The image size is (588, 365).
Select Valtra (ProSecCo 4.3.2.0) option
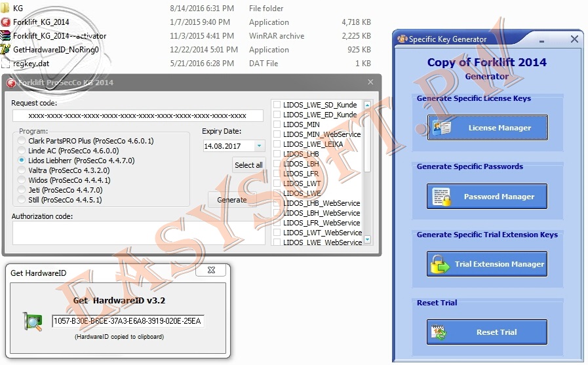(x=22, y=170)
